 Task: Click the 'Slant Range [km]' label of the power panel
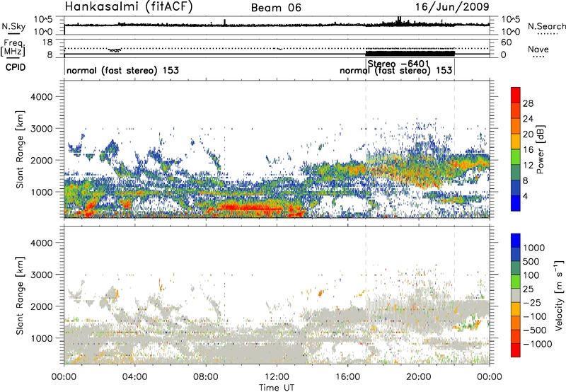point(20,149)
